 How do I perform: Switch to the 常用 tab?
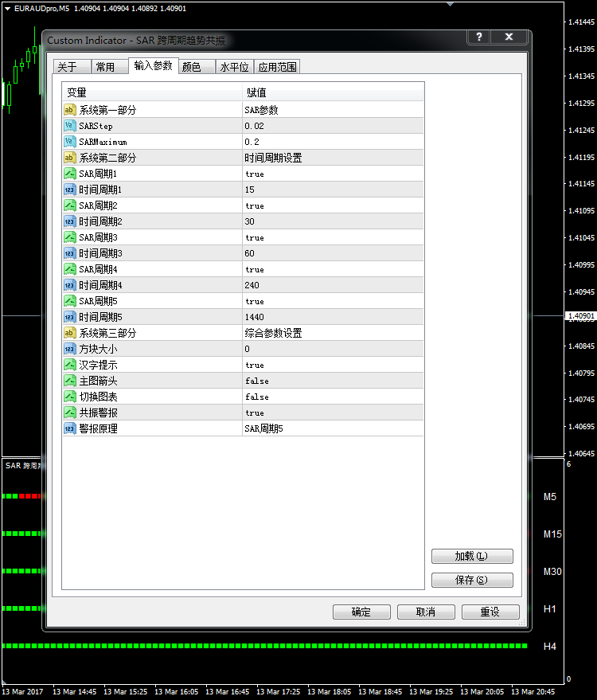click(x=110, y=67)
